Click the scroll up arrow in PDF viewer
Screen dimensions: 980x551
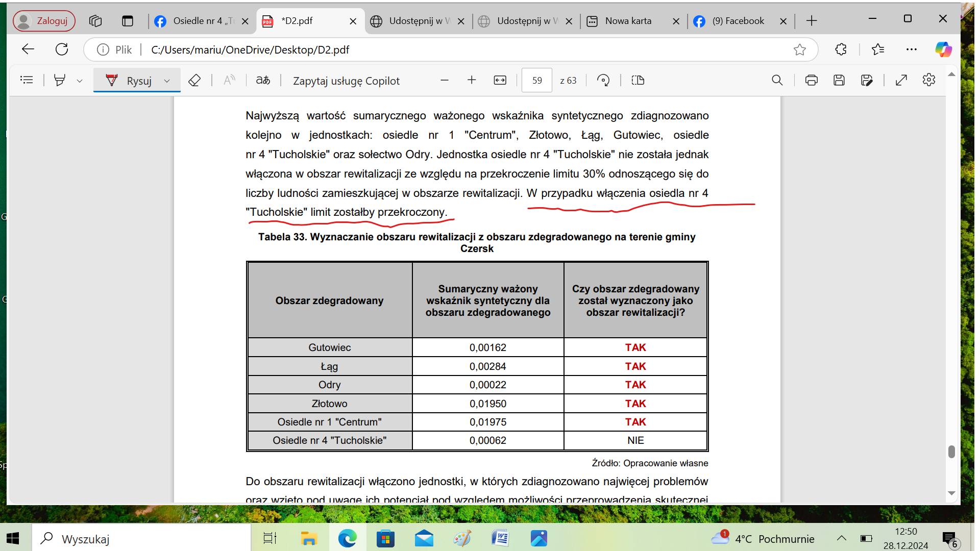point(951,74)
